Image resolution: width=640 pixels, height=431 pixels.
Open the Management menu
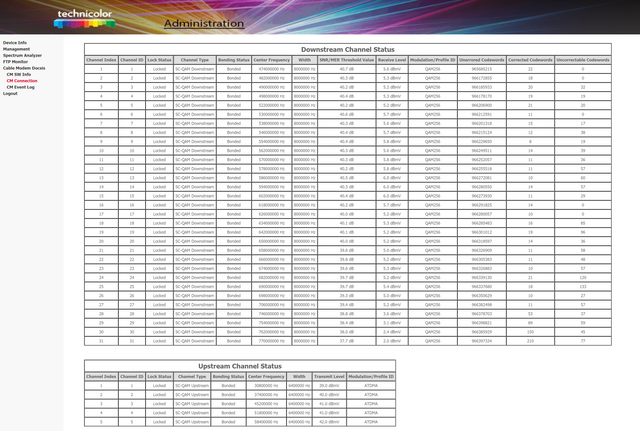click(x=17, y=49)
